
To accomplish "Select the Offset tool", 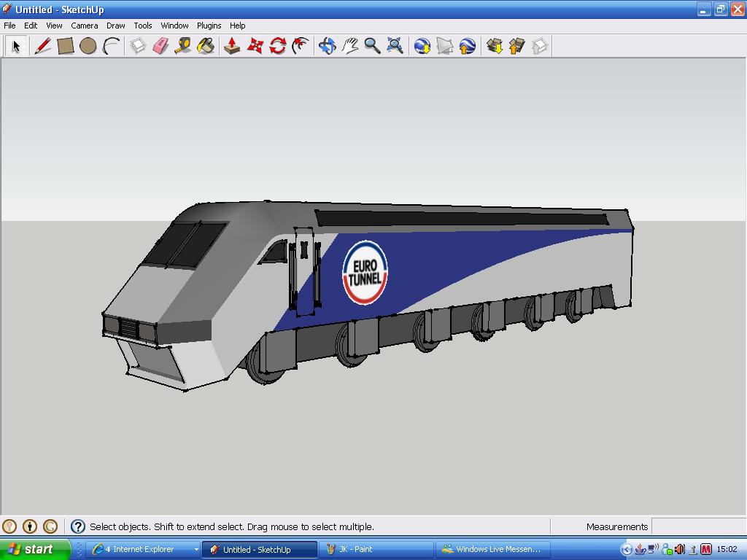I will tap(301, 46).
